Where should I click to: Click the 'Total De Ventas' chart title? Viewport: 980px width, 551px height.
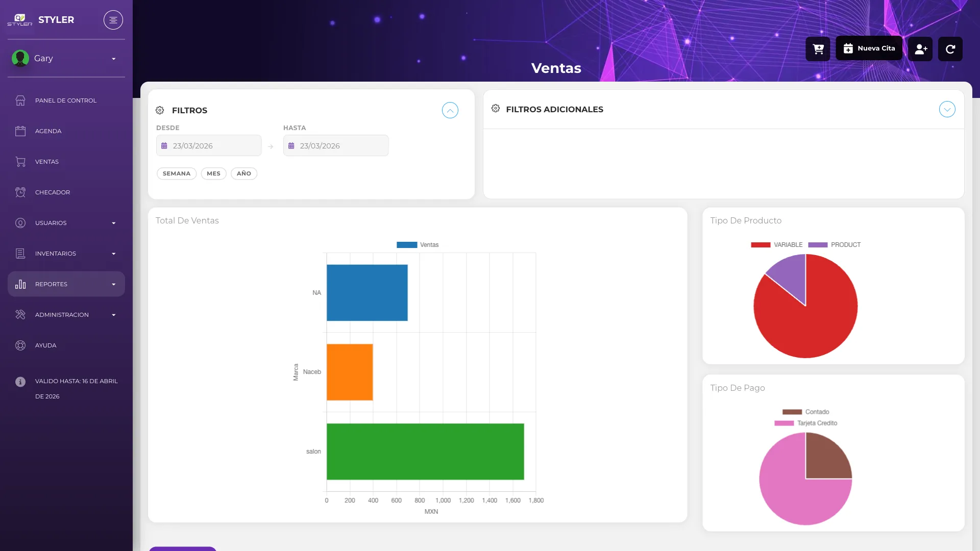(x=187, y=220)
